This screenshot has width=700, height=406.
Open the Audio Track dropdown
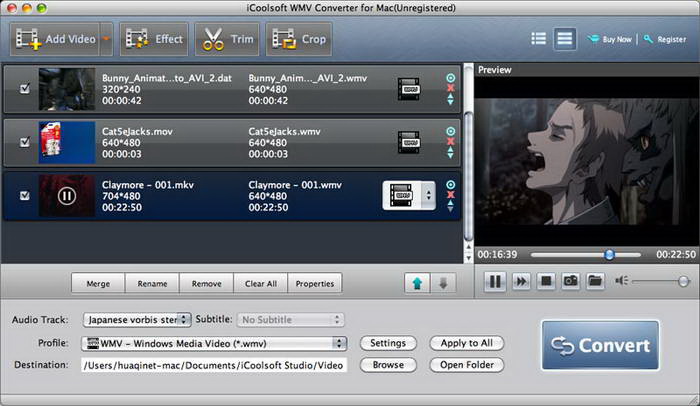[134, 320]
